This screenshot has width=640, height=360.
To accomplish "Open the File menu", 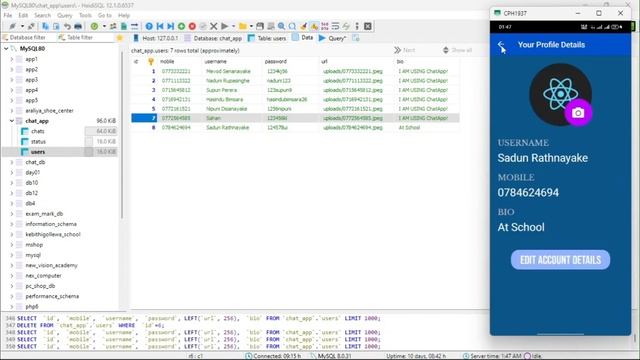I will point(8,15).
